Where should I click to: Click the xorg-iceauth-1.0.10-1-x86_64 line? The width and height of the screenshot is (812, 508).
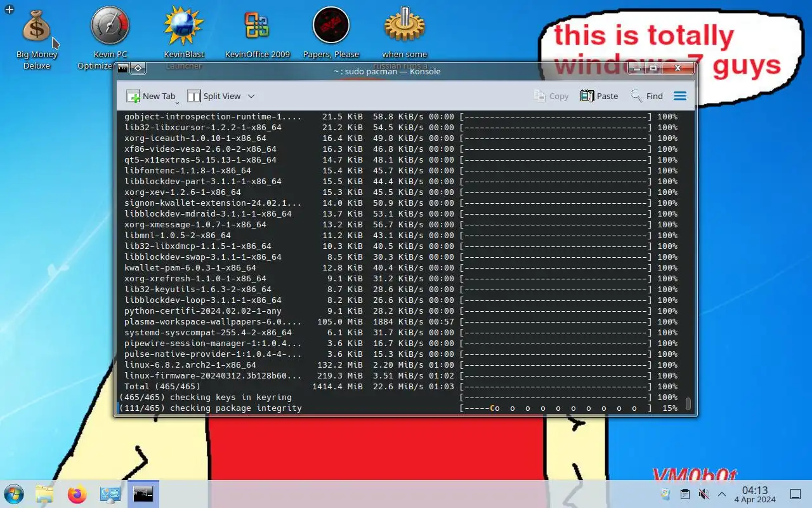pos(400,138)
